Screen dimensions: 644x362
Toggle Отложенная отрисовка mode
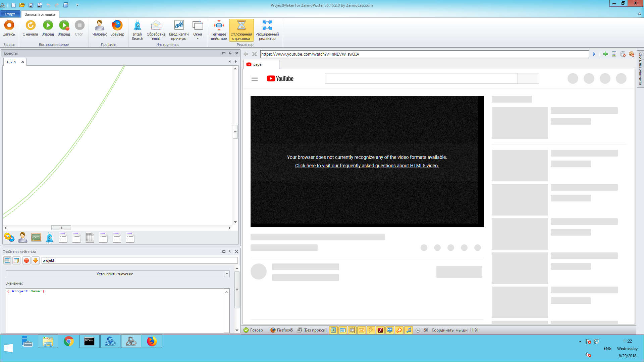241,30
